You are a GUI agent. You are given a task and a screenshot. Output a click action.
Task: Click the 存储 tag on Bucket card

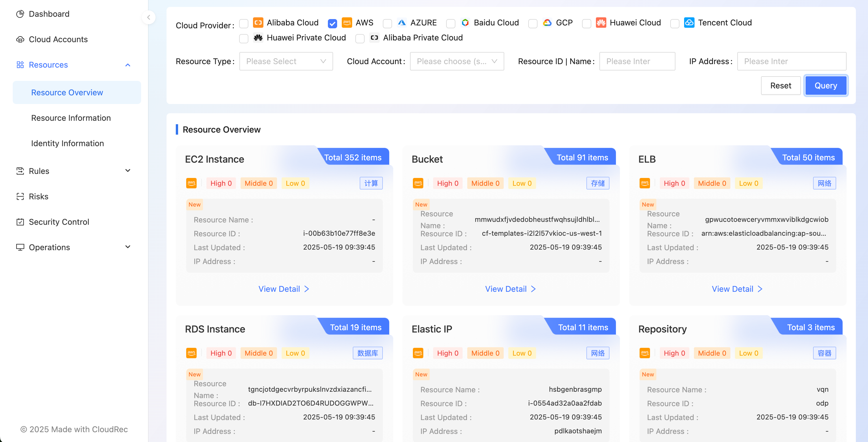(598, 183)
